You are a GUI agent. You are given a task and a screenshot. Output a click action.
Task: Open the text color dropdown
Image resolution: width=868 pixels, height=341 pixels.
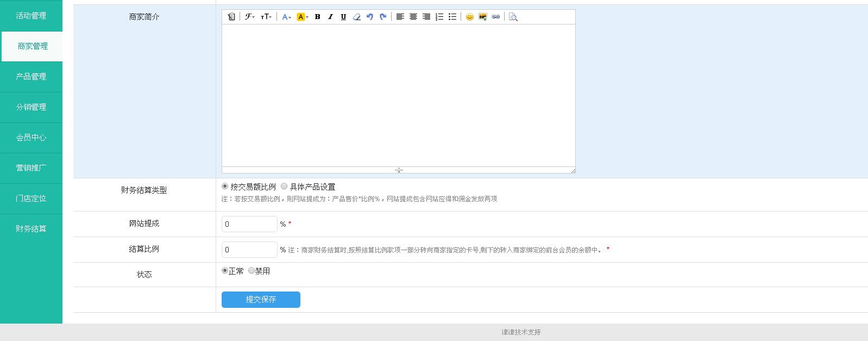tap(287, 17)
